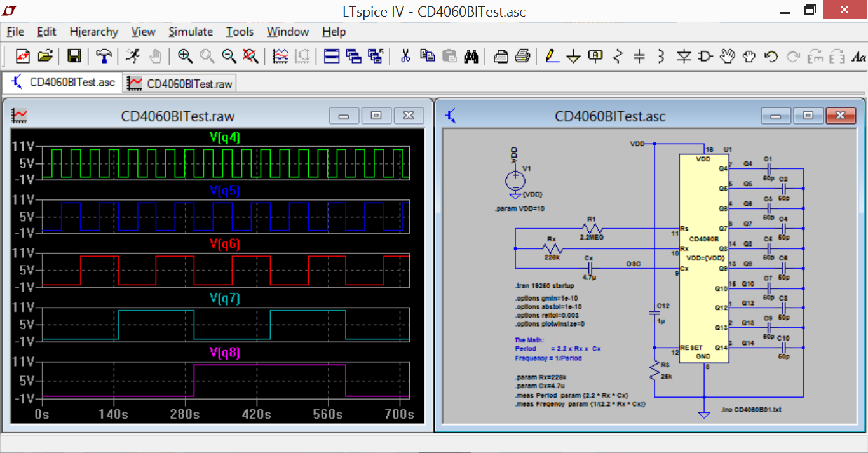Click the close all windows icon
The image size is (868, 453).
376,57
